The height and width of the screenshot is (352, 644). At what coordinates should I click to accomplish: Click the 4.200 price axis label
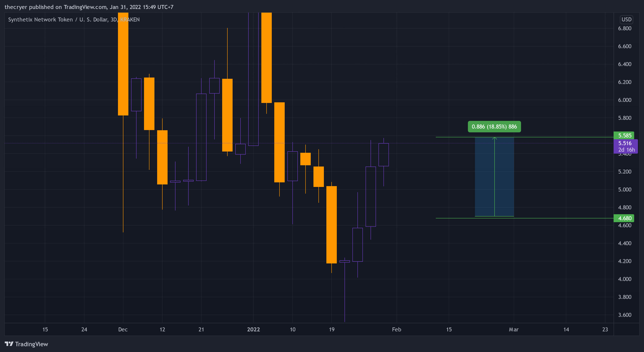pos(624,261)
